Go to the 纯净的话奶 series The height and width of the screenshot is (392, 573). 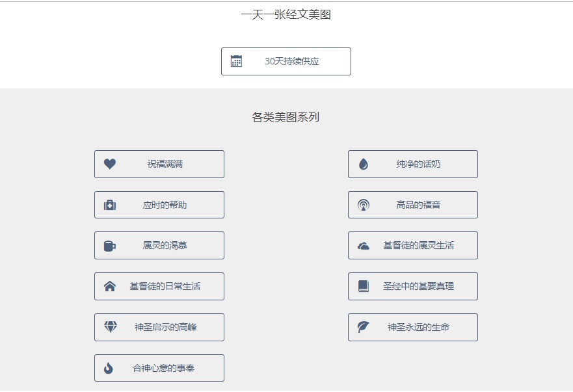418,164
